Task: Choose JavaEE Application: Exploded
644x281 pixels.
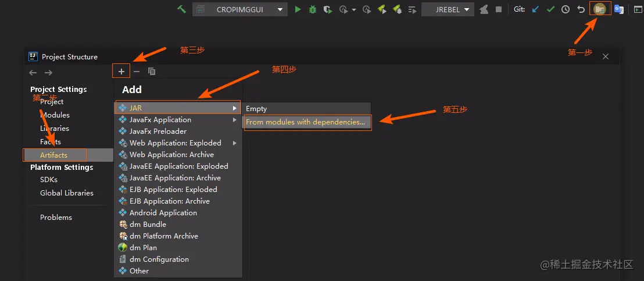Action: [x=178, y=166]
